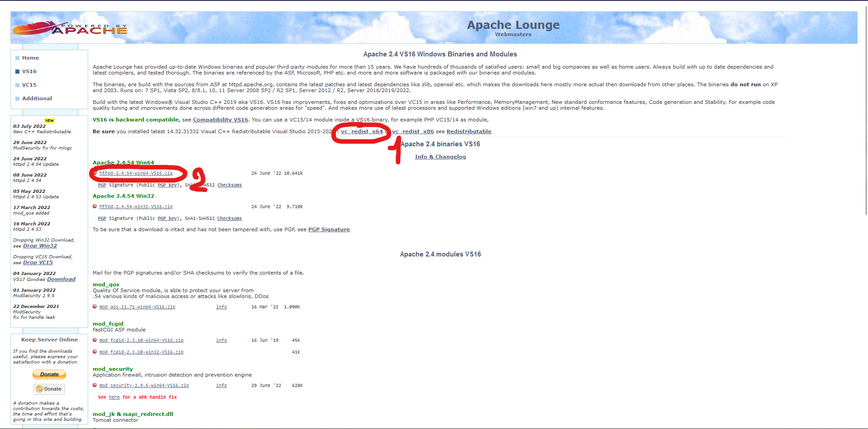
Task: Click the VC15 menu square bullet icon
Action: pos(17,85)
